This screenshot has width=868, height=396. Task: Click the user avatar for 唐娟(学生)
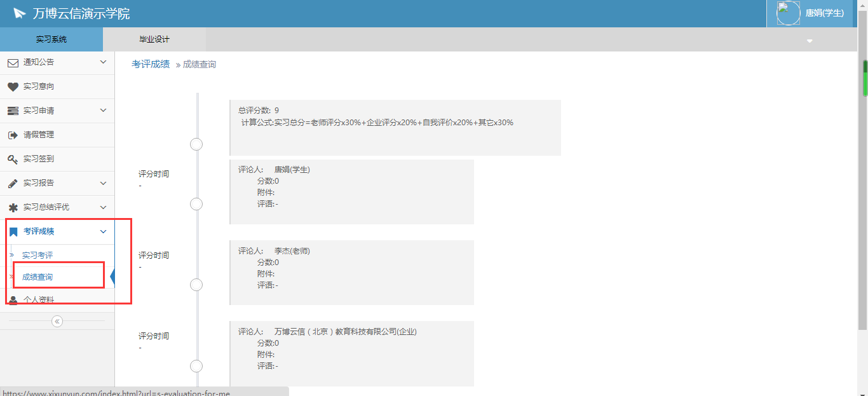(788, 13)
